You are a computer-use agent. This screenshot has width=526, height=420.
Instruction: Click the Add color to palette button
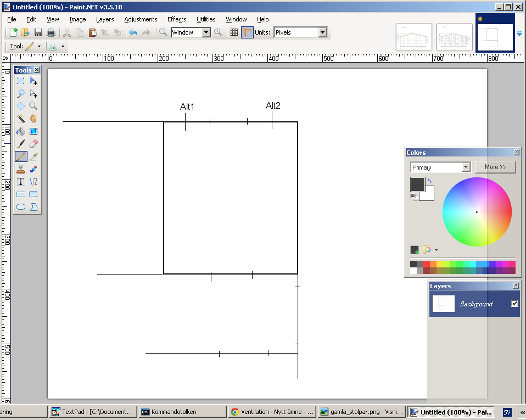click(x=415, y=250)
